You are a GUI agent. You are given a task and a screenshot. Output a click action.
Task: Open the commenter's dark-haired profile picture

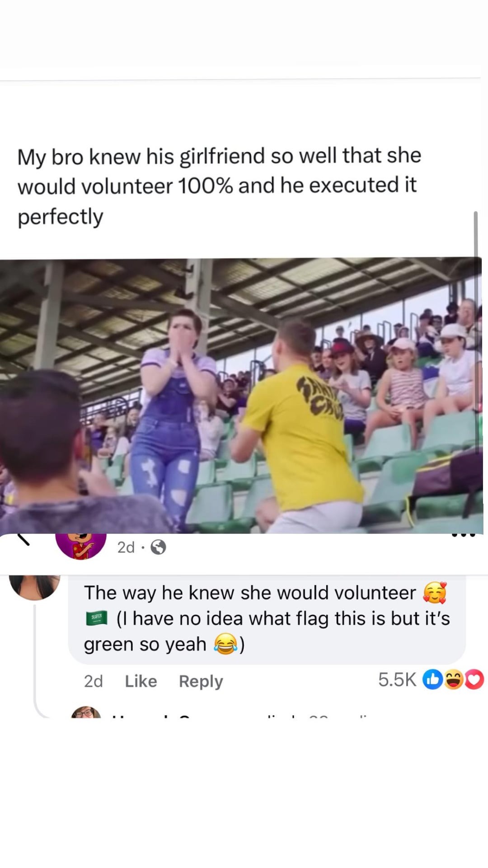tap(35, 586)
